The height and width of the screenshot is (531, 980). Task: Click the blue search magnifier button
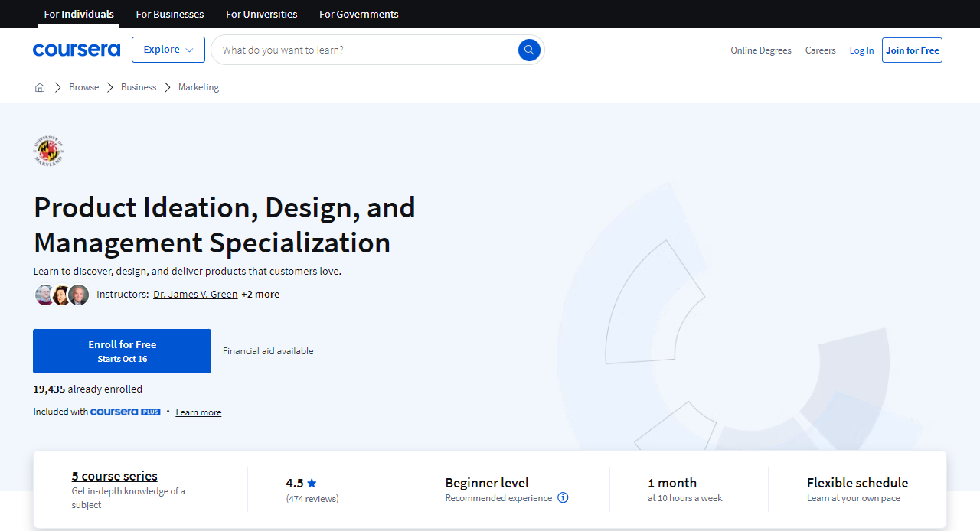[529, 50]
